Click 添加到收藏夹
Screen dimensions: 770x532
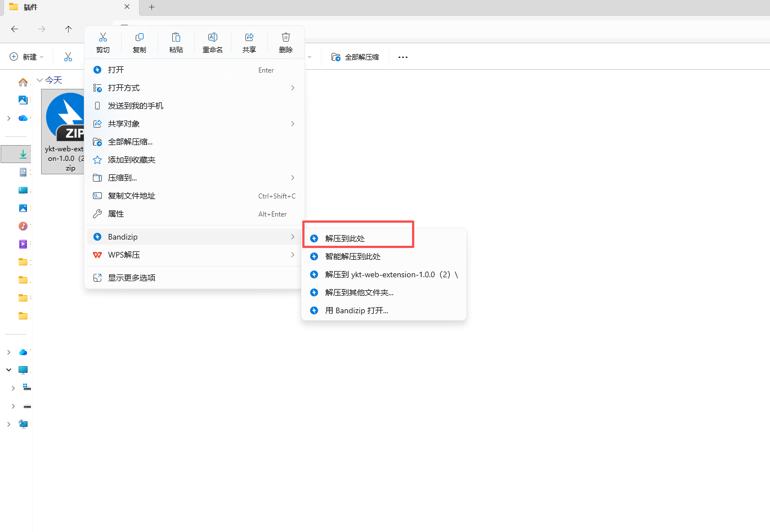pos(194,160)
